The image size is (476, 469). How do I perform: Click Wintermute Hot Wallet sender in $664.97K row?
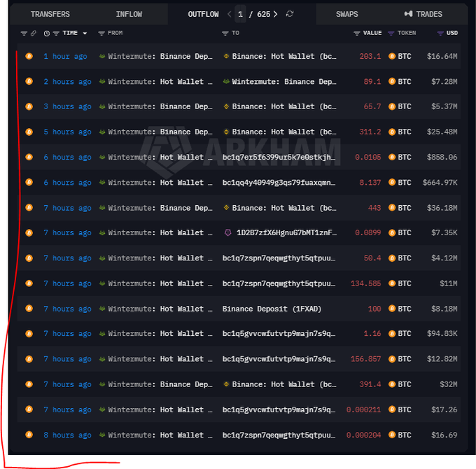coord(160,183)
